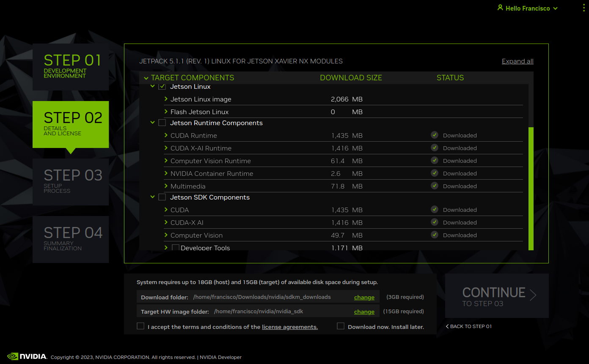This screenshot has width=589, height=364.
Task: Expand the Multimedia row
Action: [166, 186]
